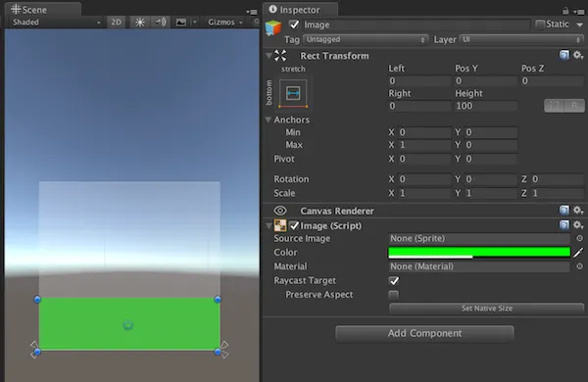Click the Set Native Size button
Image resolution: width=588 pixels, height=382 pixels.
point(487,309)
